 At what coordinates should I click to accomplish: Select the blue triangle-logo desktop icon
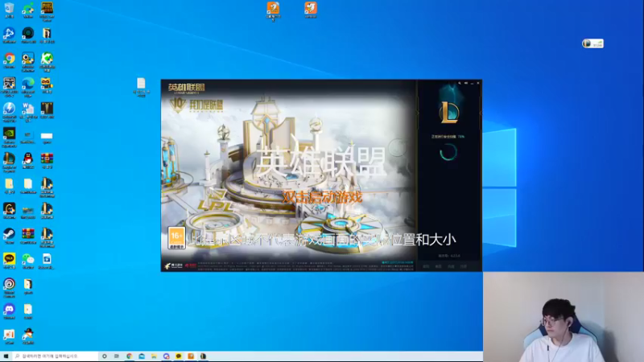(x=9, y=34)
